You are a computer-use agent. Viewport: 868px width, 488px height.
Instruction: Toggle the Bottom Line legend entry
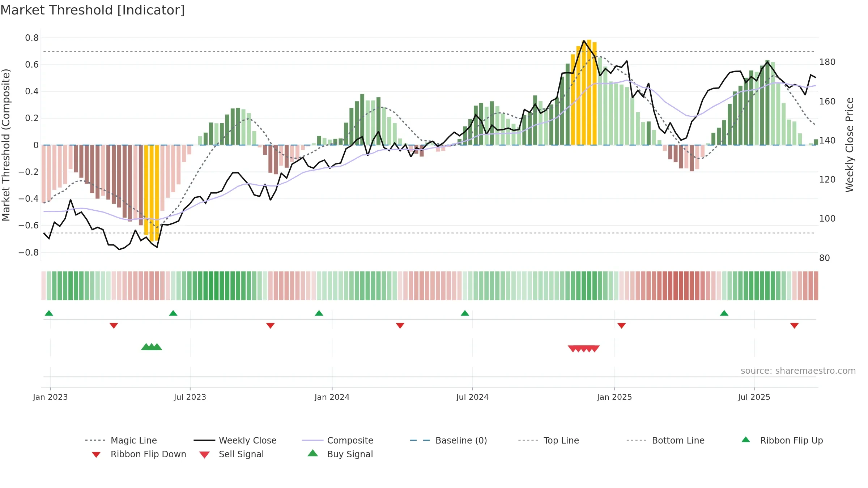[x=665, y=440]
